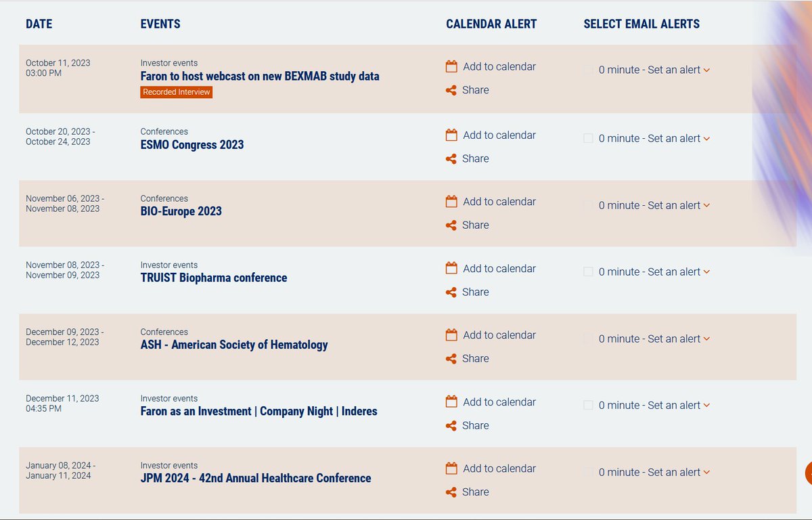This screenshot has width=812, height=520.
Task: Click share icon in ESMO Congress 2023 row
Action: pyautogui.click(x=451, y=158)
